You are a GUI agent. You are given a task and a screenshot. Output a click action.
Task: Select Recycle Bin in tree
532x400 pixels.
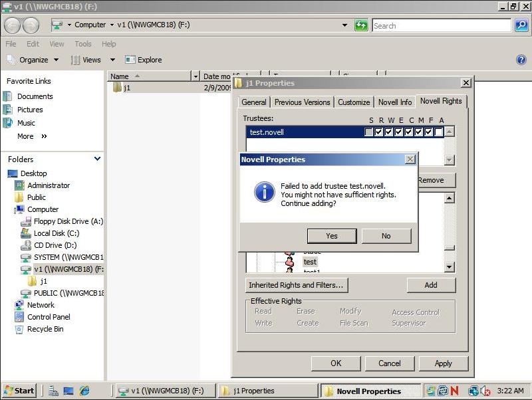pos(45,329)
